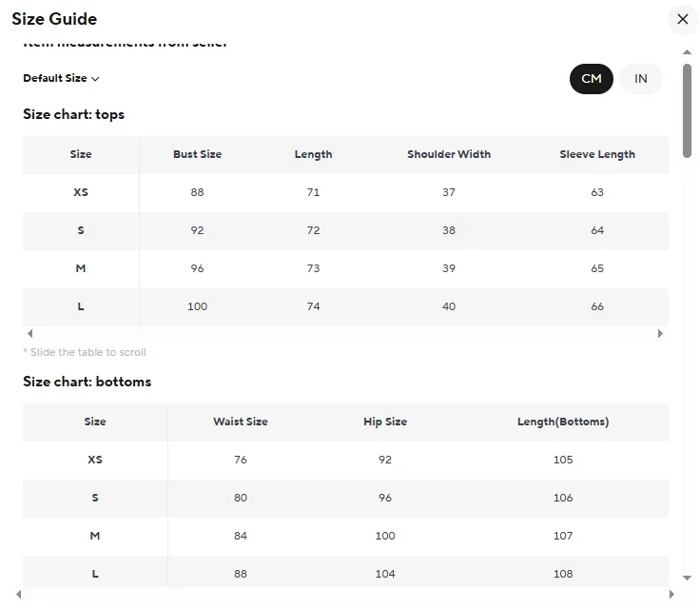Click the Hip Size column header

[385, 422]
